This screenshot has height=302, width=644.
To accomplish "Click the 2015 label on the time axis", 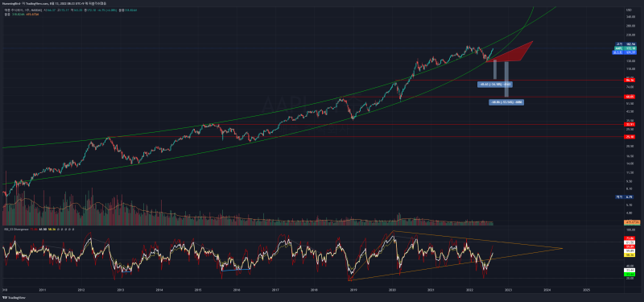I will [198, 290].
